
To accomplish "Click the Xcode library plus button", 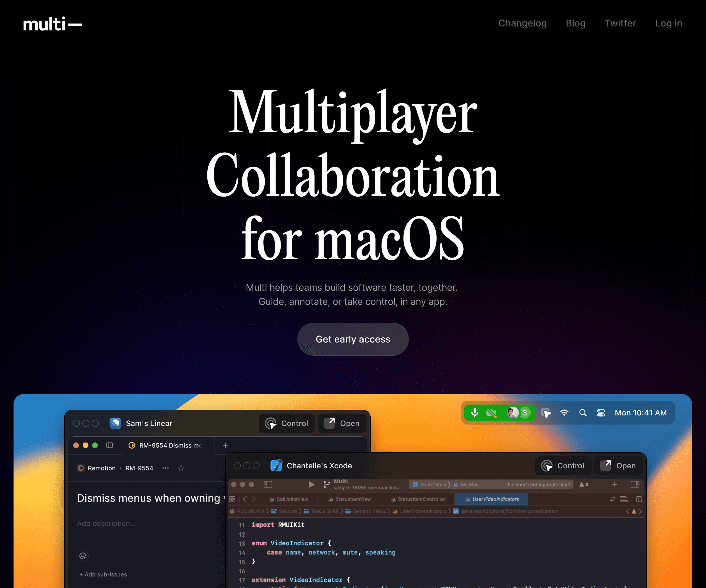I will pyautogui.click(x=615, y=484).
